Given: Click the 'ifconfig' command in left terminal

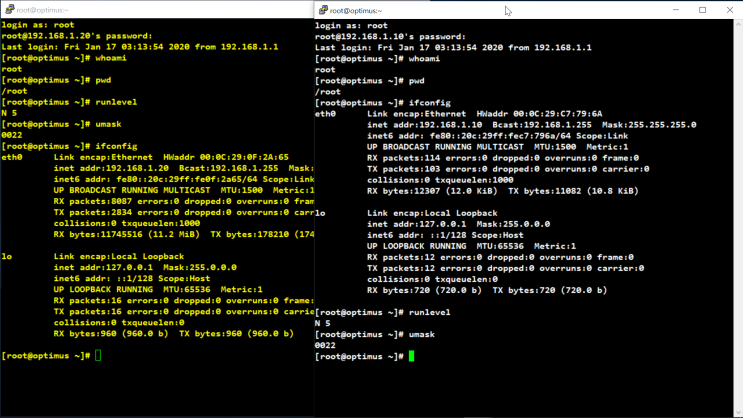Looking at the screenshot, I should point(117,146).
